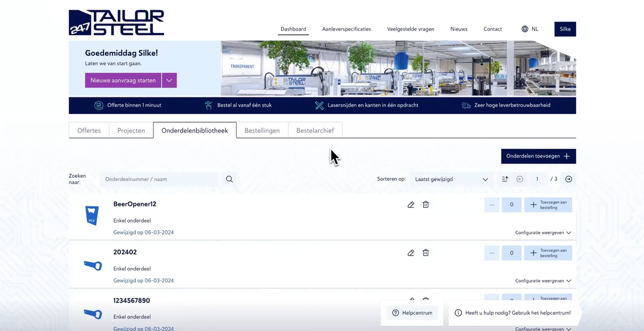Expand 'Configuratie weergeven' for part 202402

pos(543,281)
